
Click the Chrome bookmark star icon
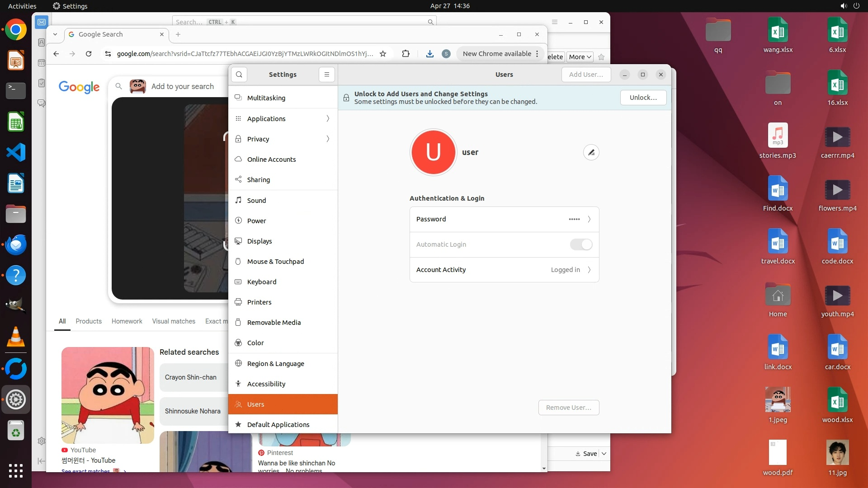pos(383,54)
